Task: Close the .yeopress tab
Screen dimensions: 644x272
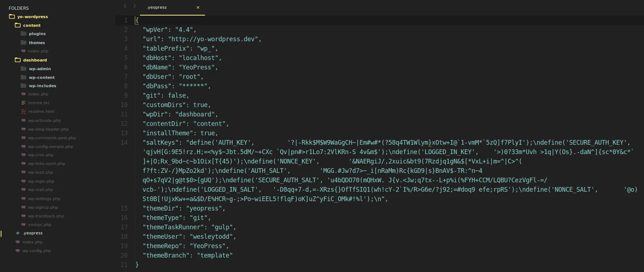Action: [x=198, y=7]
